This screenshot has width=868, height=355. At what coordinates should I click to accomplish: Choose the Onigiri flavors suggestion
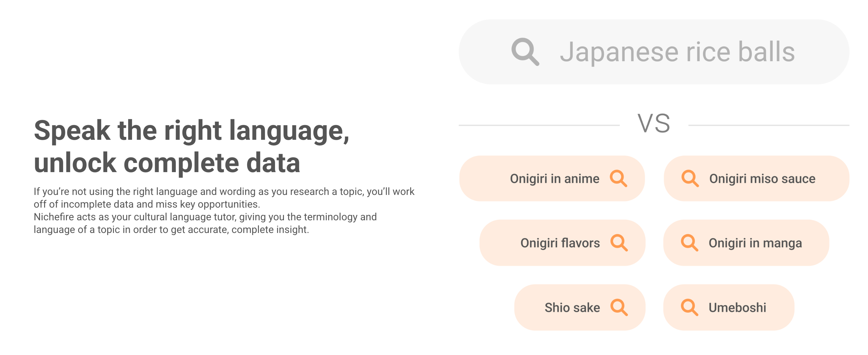[562, 242]
